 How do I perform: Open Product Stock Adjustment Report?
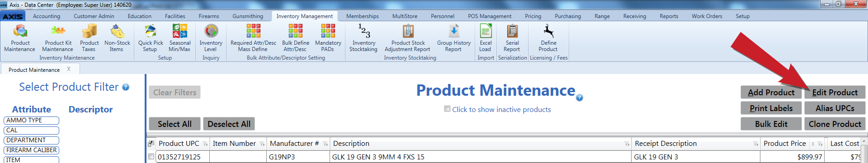408,38
